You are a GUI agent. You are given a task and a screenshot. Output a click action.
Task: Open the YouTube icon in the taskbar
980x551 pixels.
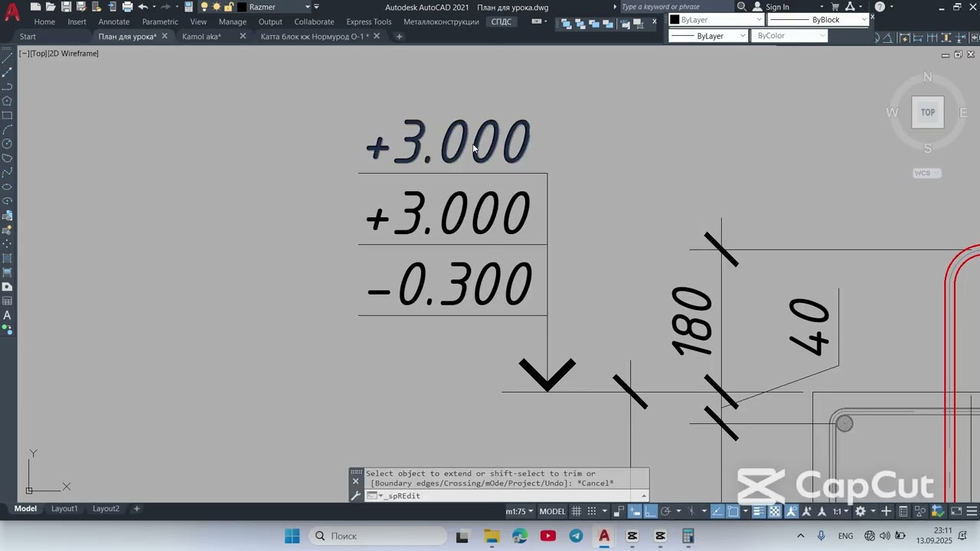(x=547, y=536)
